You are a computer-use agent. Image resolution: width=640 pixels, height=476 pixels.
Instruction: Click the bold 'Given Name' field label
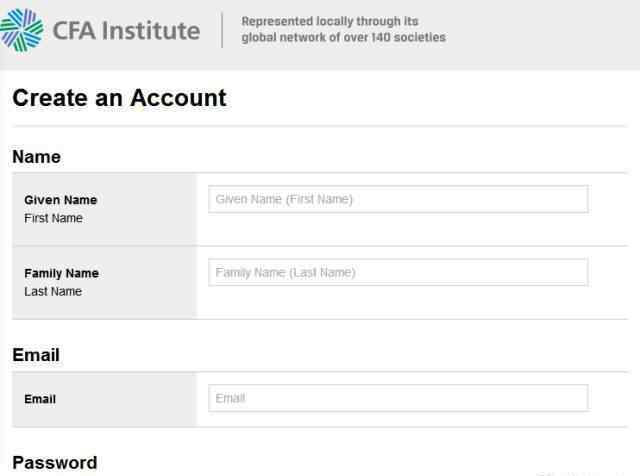point(61,200)
